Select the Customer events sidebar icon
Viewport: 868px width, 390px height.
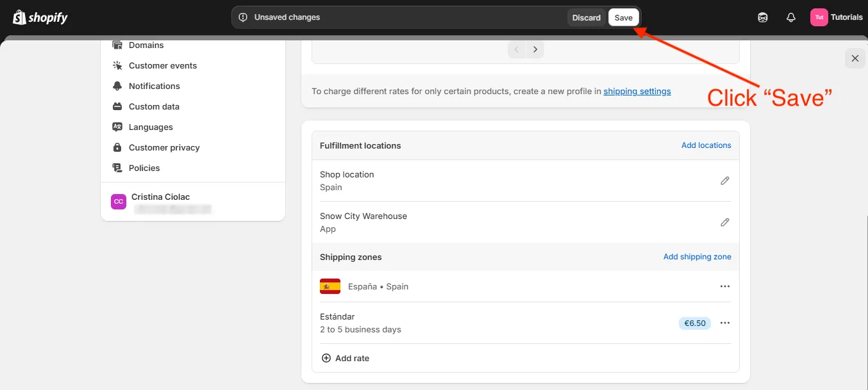pyautogui.click(x=117, y=65)
